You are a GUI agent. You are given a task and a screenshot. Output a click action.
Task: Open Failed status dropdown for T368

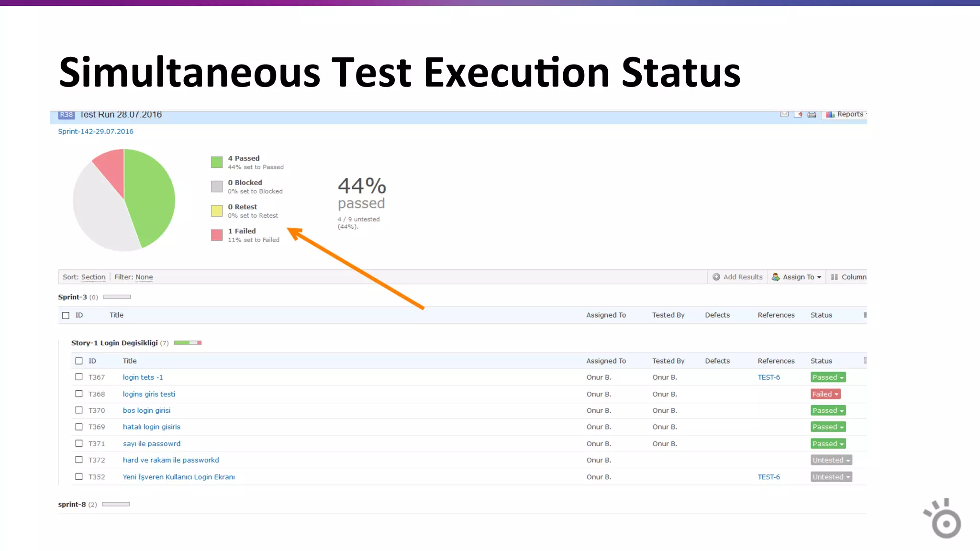pyautogui.click(x=825, y=394)
